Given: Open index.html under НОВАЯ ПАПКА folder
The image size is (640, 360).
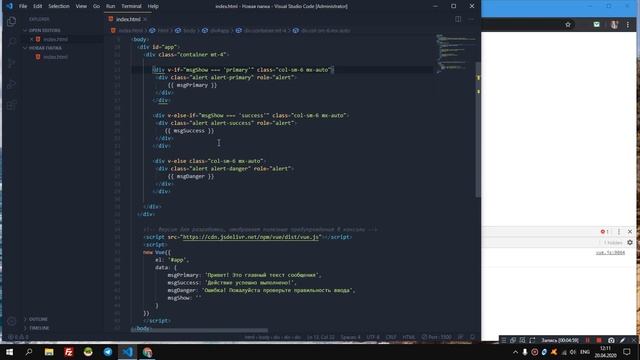Looking at the screenshot, I should tap(56, 57).
